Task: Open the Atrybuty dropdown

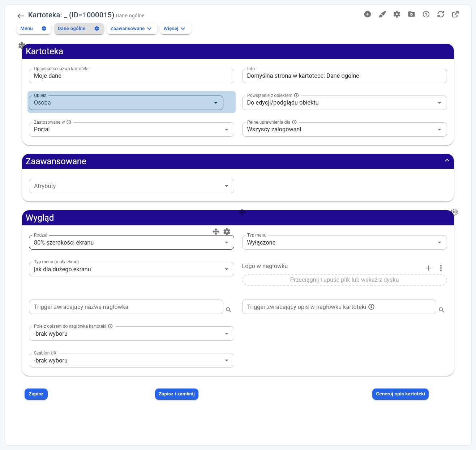Action: point(132,186)
